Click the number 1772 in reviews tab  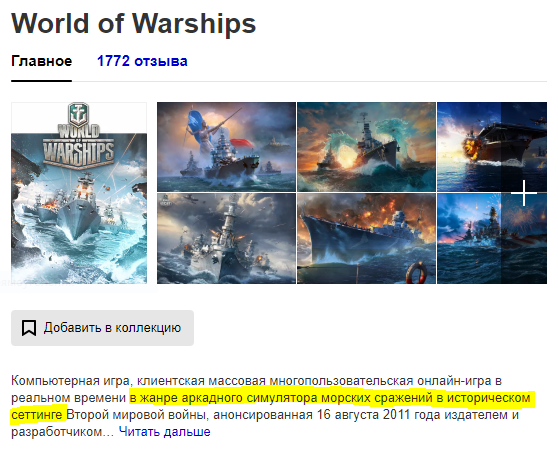[113, 61]
